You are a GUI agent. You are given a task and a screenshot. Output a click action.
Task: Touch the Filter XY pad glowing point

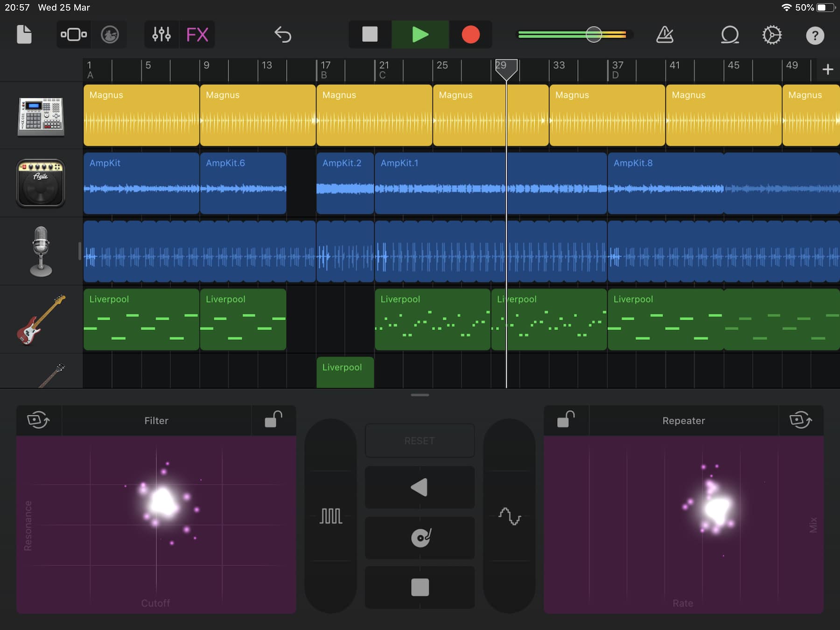point(163,502)
